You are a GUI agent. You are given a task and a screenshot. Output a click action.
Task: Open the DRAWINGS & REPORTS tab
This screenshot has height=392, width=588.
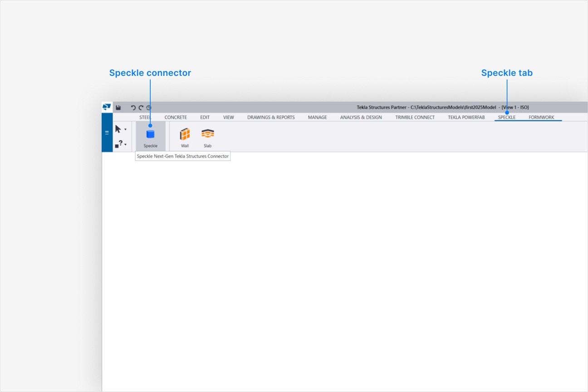point(271,117)
